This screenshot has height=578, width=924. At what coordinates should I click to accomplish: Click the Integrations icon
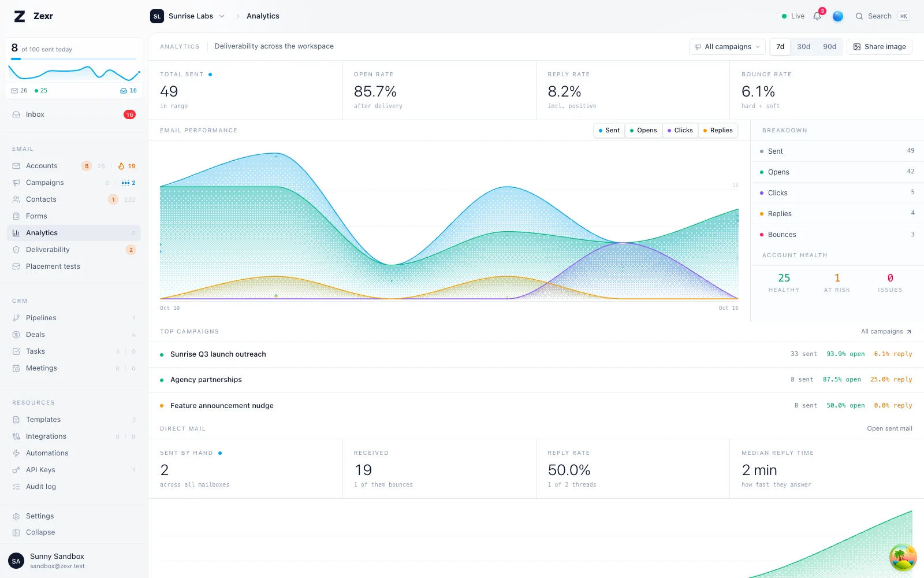coord(16,436)
